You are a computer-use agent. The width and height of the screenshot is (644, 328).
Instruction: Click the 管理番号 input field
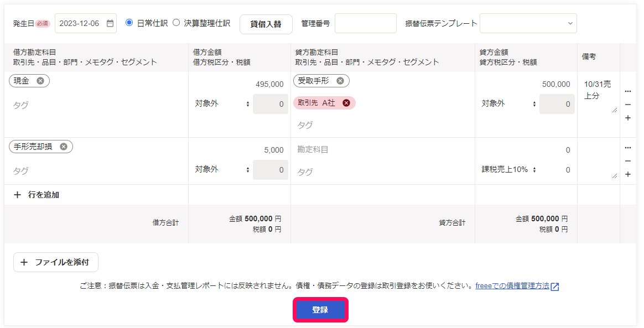point(366,23)
